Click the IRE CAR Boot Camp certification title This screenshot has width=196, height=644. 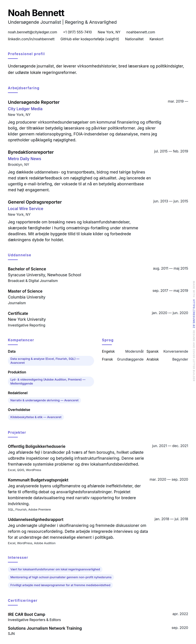(x=26, y=614)
